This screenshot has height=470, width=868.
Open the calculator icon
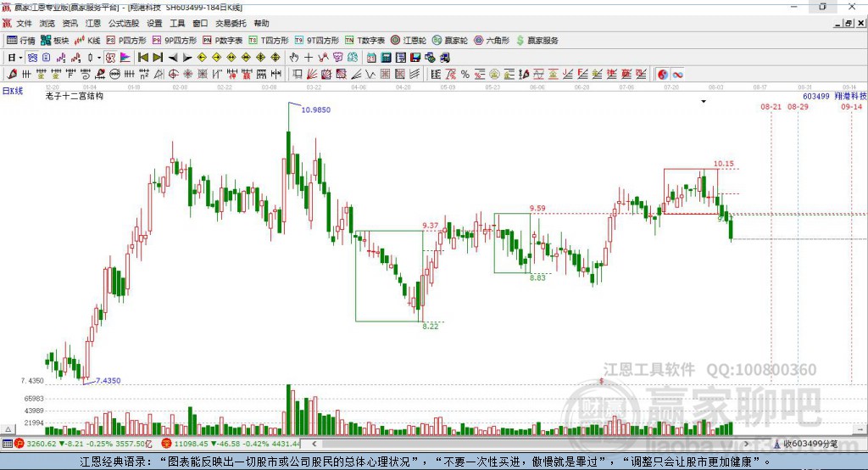(x=387, y=58)
